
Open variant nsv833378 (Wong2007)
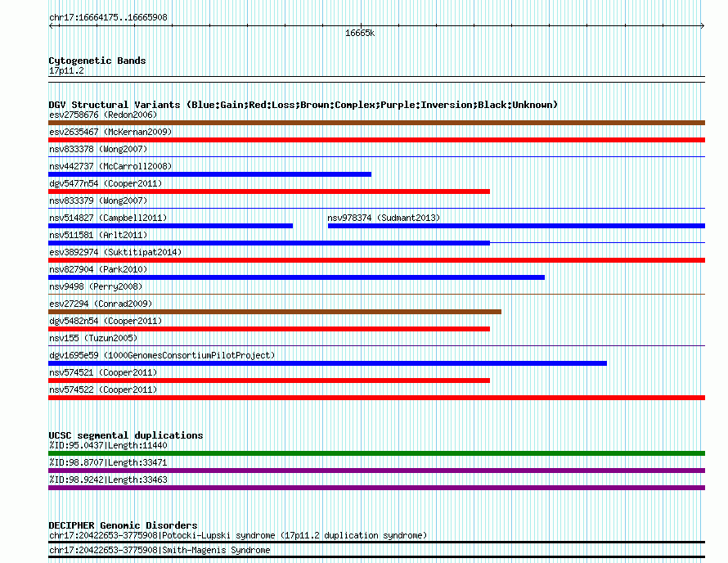coord(98,149)
